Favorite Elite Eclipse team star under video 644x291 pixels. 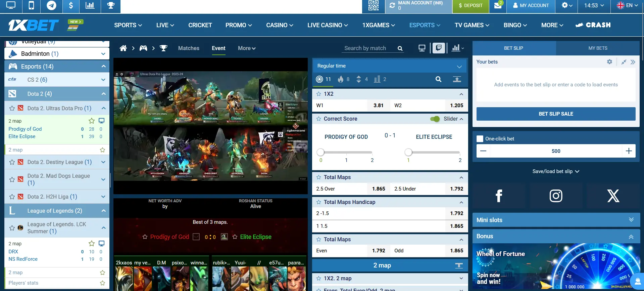click(235, 237)
